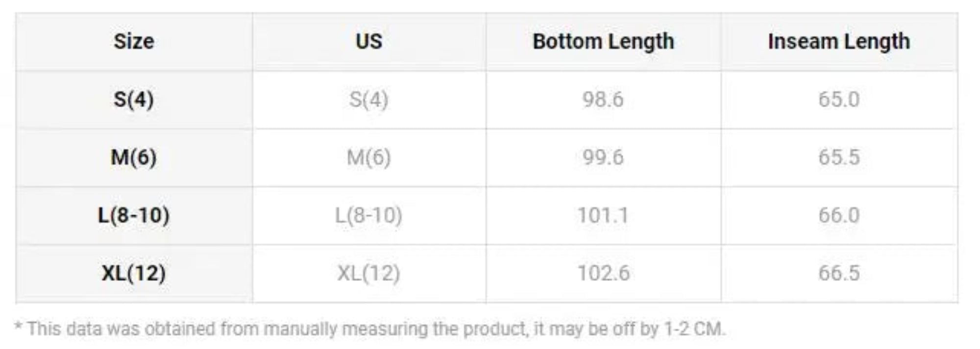Click the US XL(12) cell
This screenshot has height=349, width=980.
click(369, 273)
